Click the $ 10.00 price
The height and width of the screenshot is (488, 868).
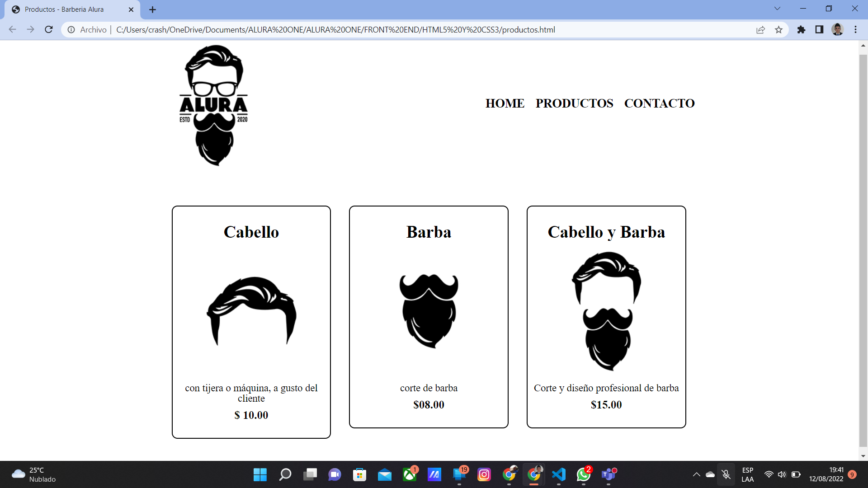click(x=251, y=415)
